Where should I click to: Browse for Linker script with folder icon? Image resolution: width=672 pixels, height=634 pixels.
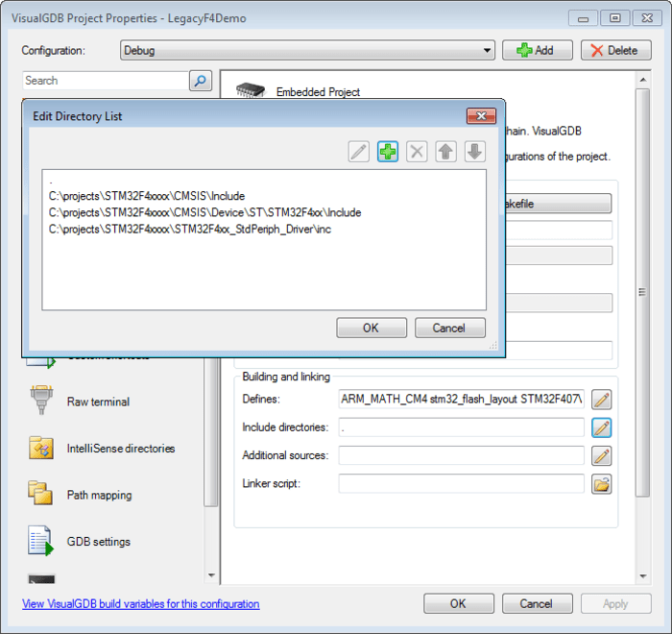click(601, 484)
